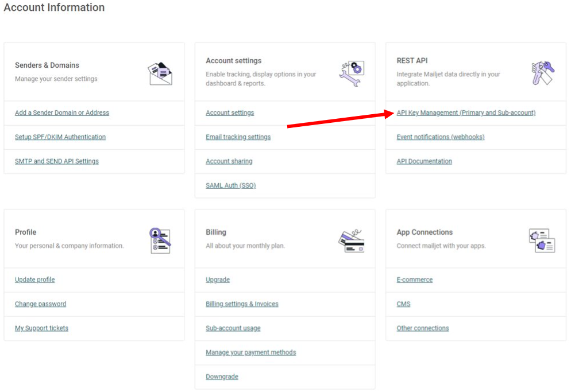The image size is (571, 392).
Task: Click the Profile card title
Action: click(x=25, y=232)
